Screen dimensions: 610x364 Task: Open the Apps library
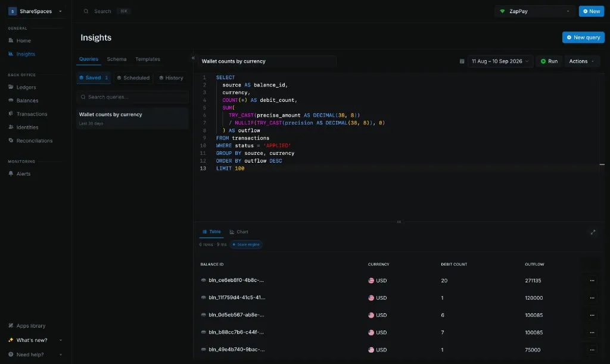click(31, 326)
